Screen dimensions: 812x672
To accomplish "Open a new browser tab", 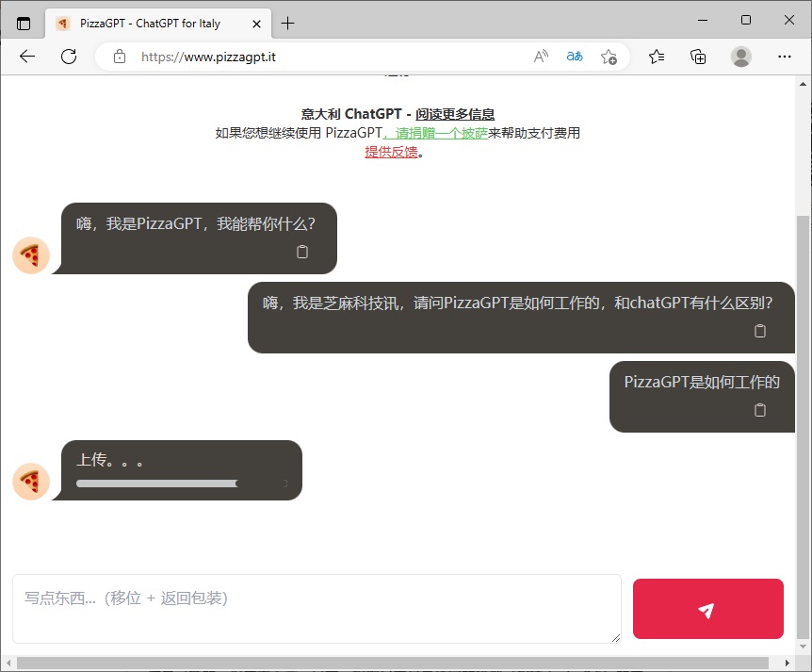I will (x=288, y=24).
